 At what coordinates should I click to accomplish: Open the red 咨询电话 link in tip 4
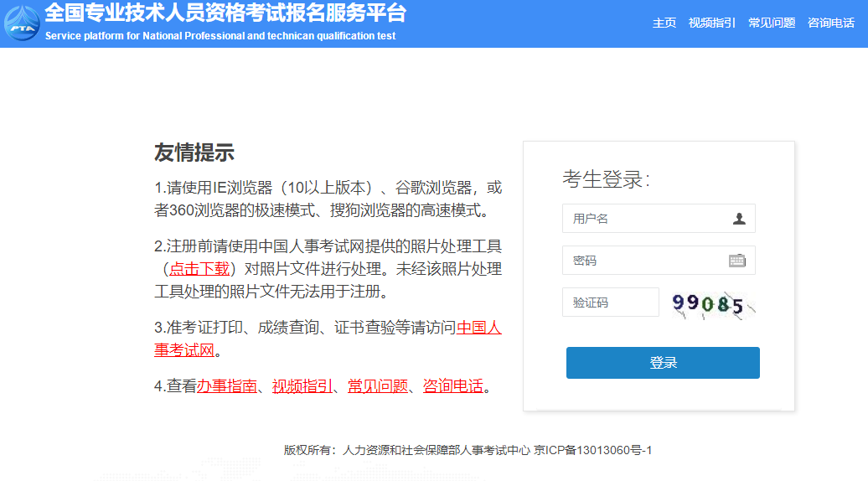[x=452, y=386]
